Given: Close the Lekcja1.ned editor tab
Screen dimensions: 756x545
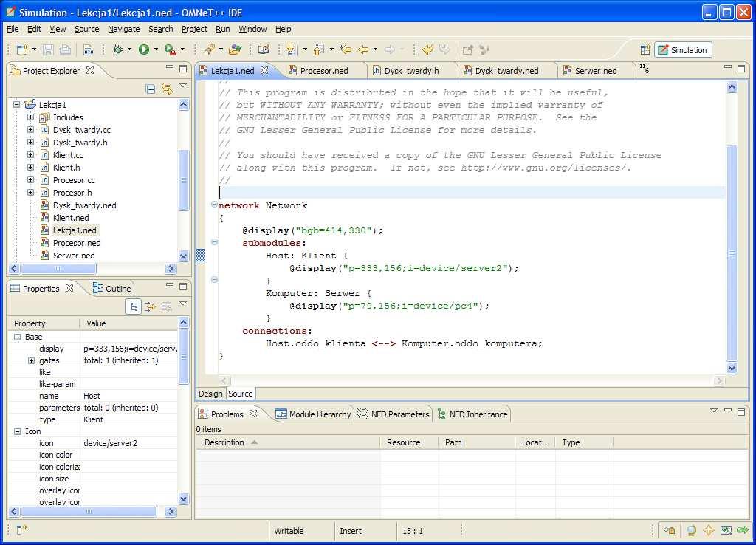Looking at the screenshot, I should pyautogui.click(x=264, y=70).
